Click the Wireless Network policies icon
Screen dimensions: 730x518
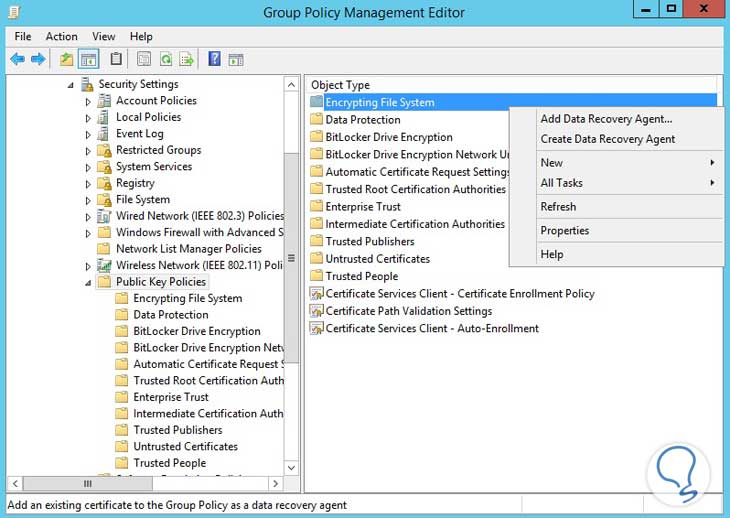click(x=104, y=265)
